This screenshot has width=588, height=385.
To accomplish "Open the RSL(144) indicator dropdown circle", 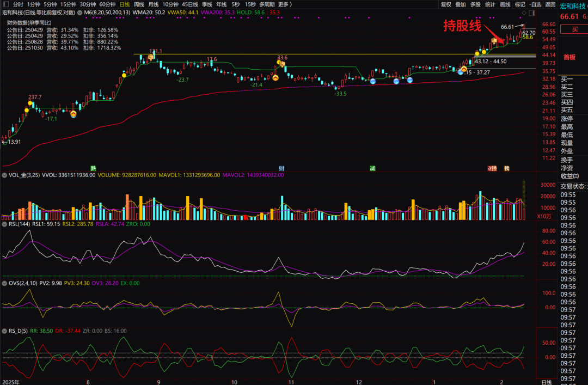I will [x=4, y=224].
